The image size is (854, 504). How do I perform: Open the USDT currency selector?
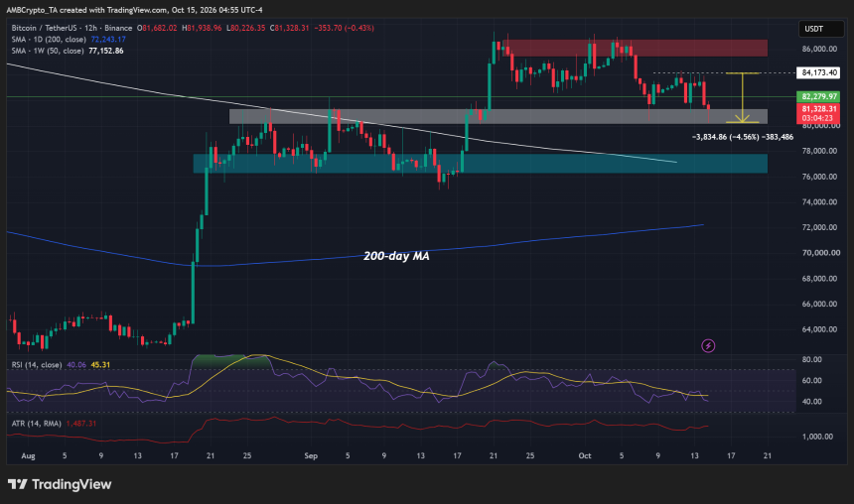point(821,29)
